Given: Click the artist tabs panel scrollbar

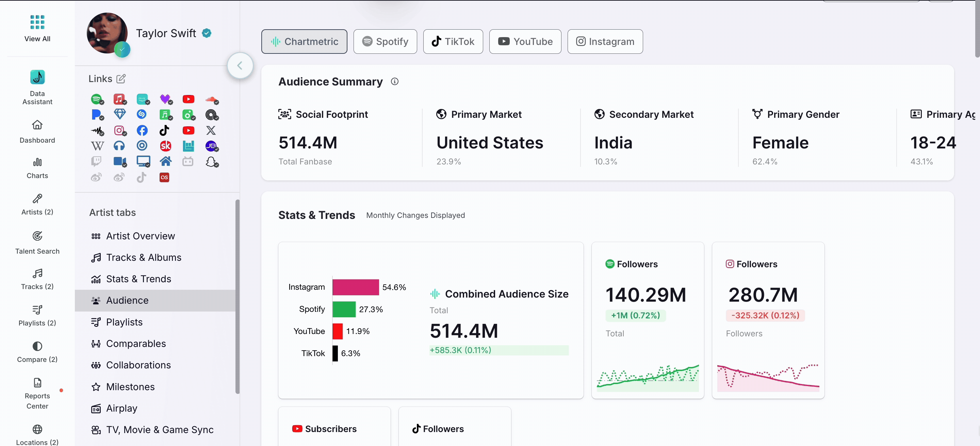Looking at the screenshot, I should 238,297.
